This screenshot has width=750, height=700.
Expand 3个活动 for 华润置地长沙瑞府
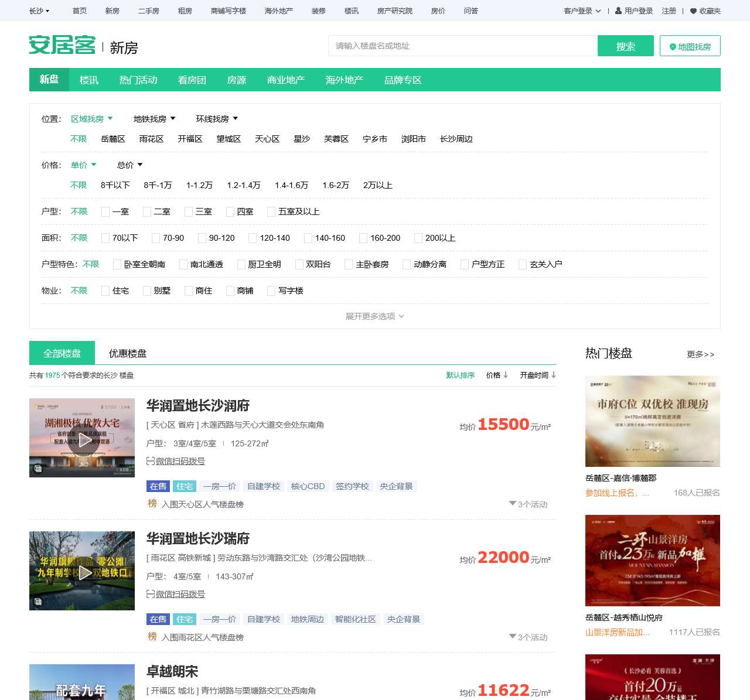click(529, 637)
